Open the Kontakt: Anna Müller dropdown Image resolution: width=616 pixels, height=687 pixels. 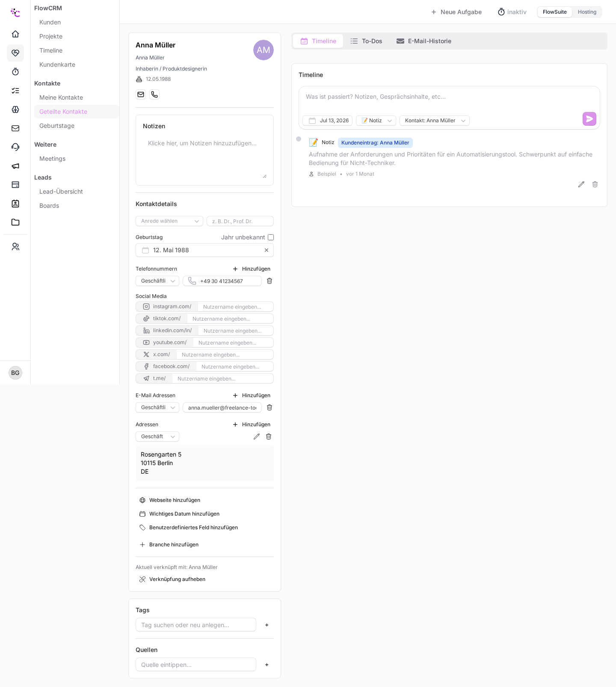(x=435, y=121)
